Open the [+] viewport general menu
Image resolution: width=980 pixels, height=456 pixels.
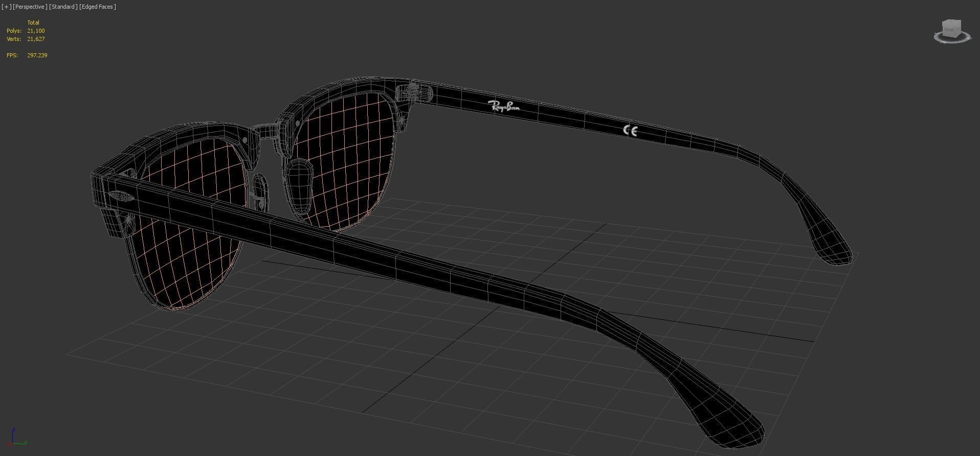6,7
